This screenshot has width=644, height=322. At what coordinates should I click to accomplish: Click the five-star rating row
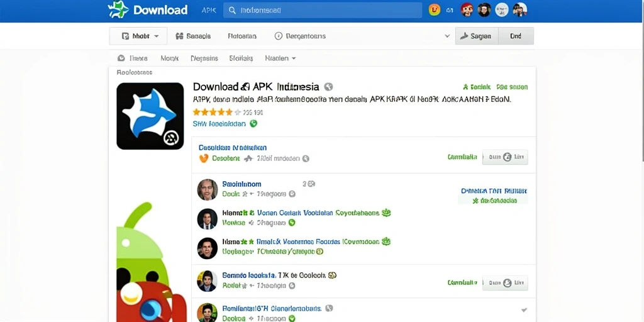pyautogui.click(x=217, y=112)
